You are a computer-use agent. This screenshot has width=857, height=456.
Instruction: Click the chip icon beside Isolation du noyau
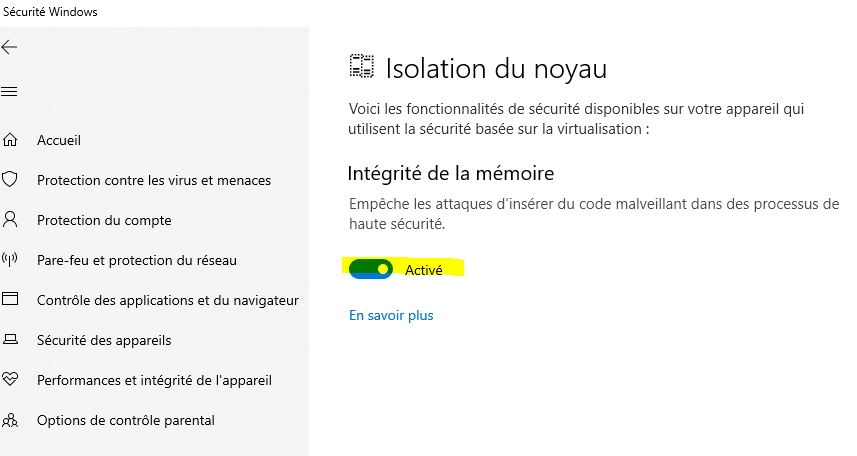point(361,67)
